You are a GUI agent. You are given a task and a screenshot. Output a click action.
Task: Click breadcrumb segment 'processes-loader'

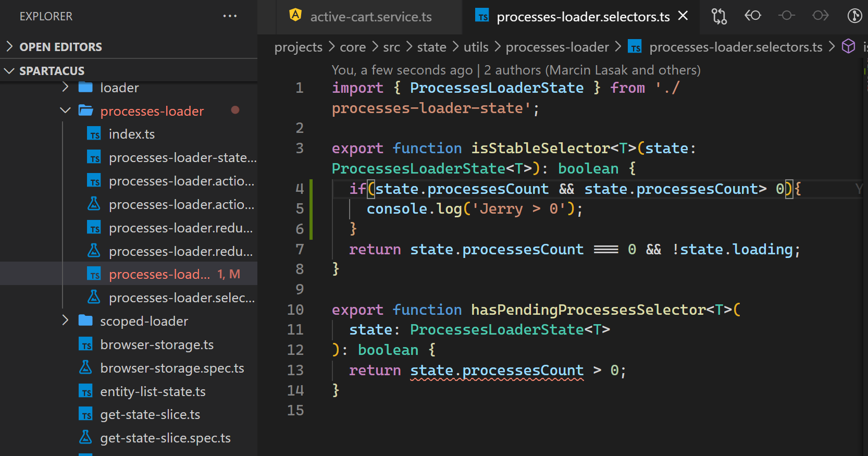557,47
